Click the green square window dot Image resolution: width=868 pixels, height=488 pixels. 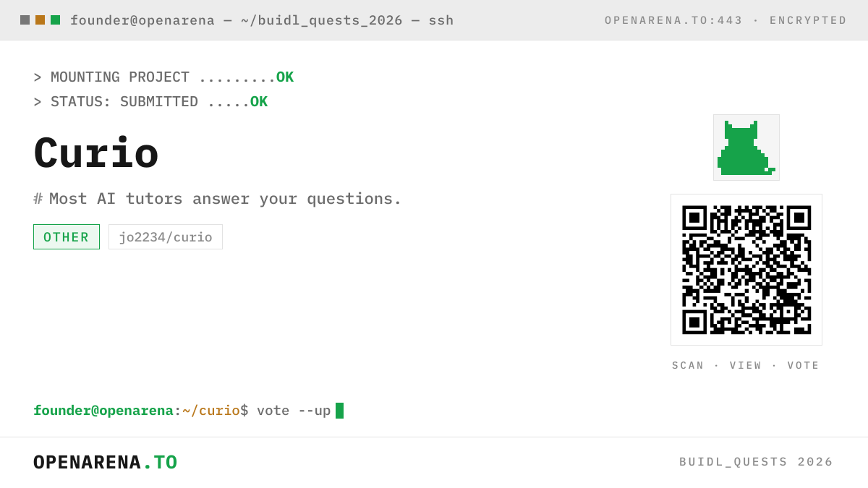(55, 20)
